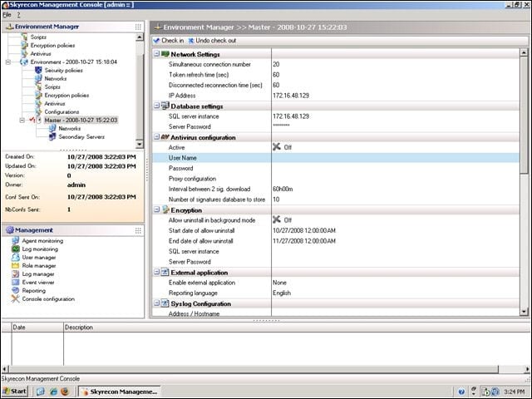
Task: Open Reporting icon
Action: click(x=16, y=290)
